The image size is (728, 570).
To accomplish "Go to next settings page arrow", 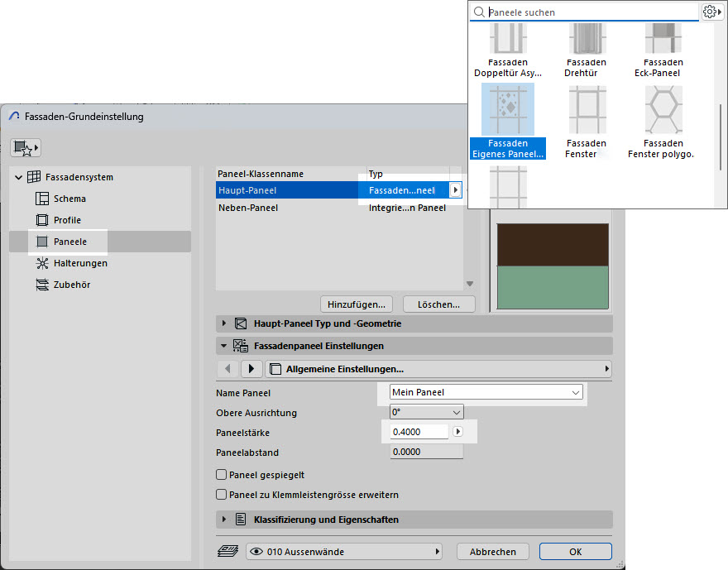I will pos(251,369).
